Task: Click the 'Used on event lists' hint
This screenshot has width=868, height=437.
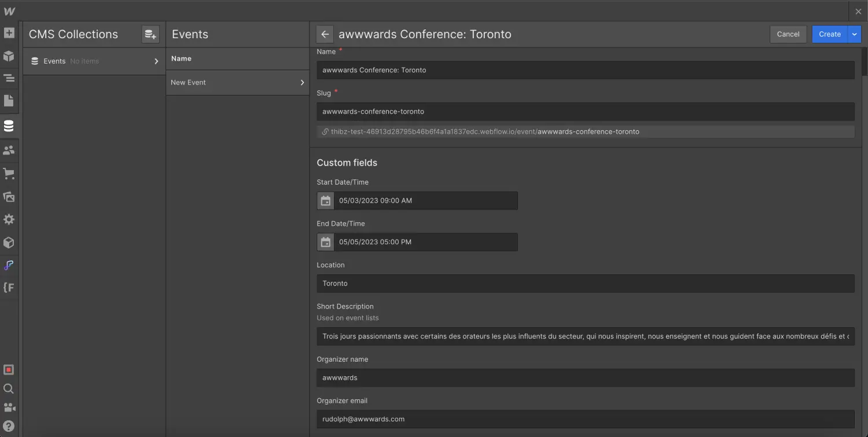Action: pyautogui.click(x=348, y=318)
